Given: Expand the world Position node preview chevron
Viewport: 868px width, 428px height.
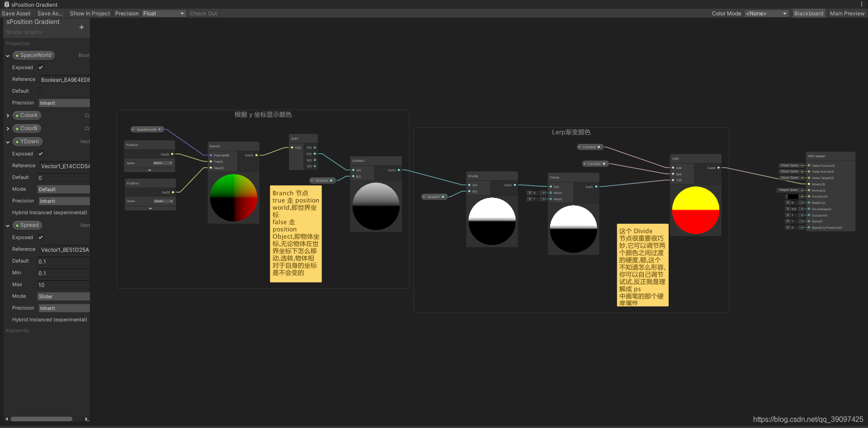Looking at the screenshot, I should 150,170.
